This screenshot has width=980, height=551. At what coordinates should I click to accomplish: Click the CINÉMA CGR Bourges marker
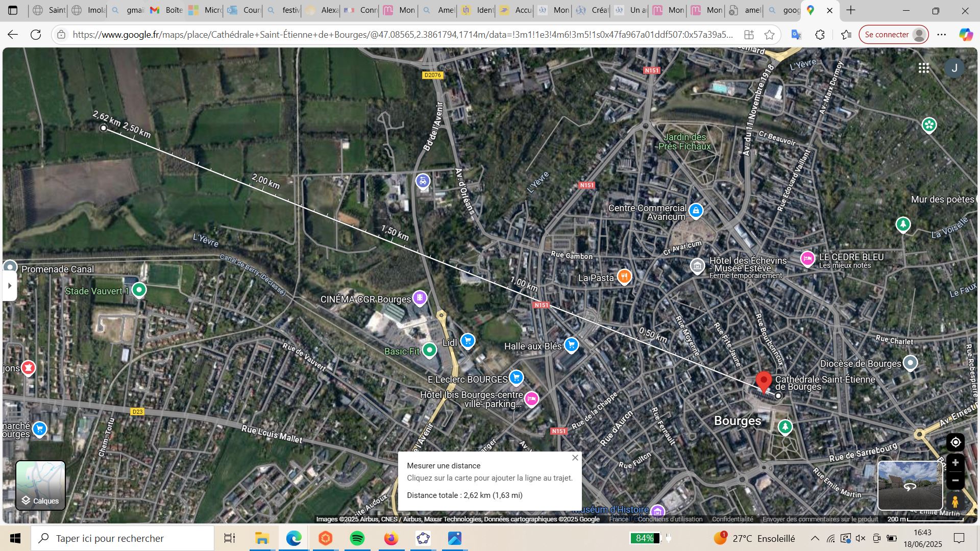coord(420,298)
